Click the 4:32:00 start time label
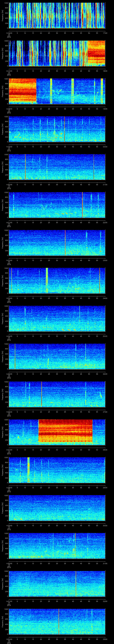This screenshot has height=644, width=114. pyautogui.click(x=9, y=639)
